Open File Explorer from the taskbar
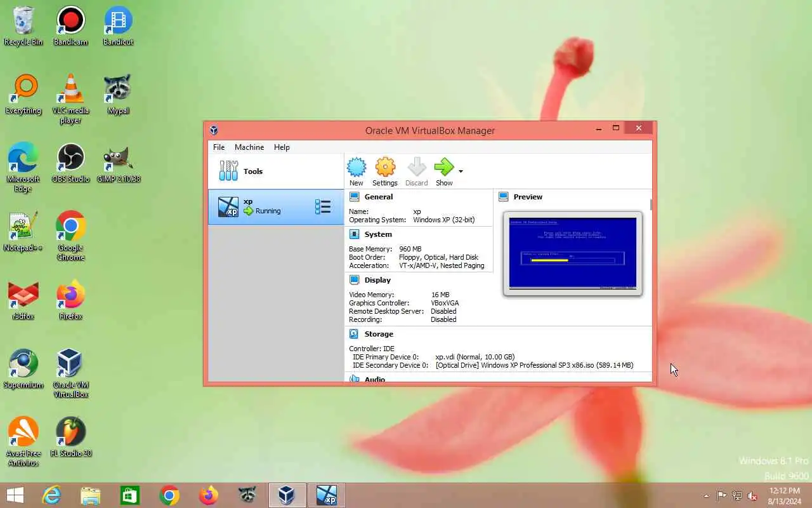This screenshot has height=508, width=812. (91, 495)
